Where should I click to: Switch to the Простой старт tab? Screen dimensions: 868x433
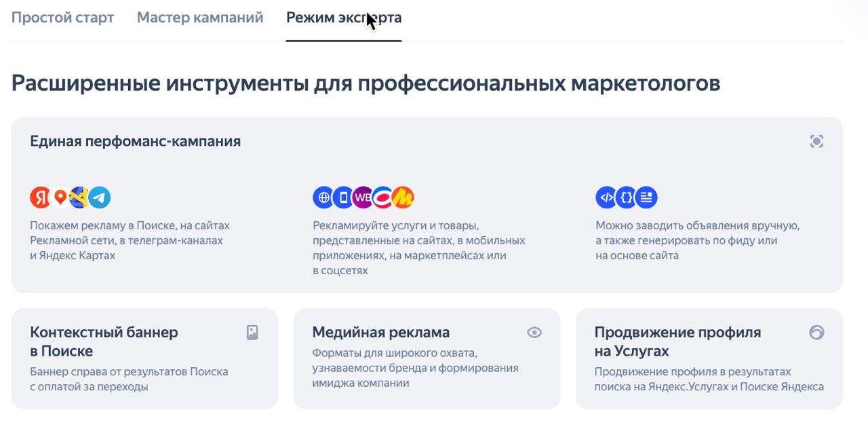[62, 18]
